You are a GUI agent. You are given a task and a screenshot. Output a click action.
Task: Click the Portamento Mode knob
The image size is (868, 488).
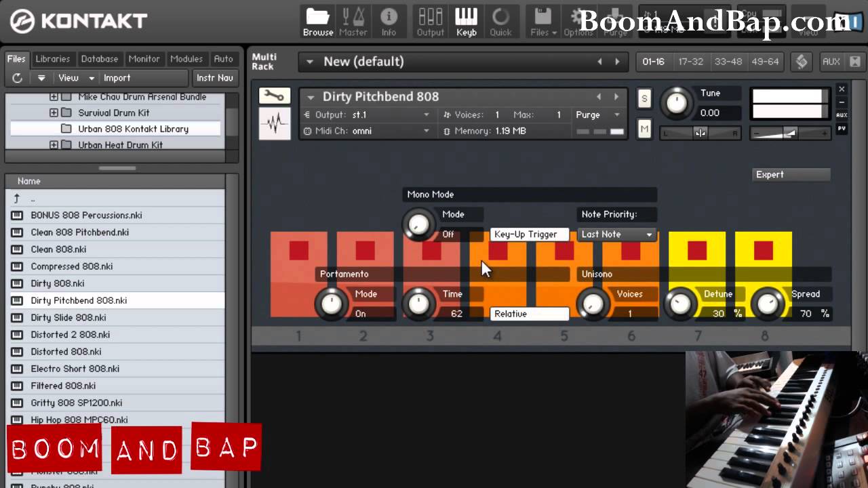[x=332, y=304]
